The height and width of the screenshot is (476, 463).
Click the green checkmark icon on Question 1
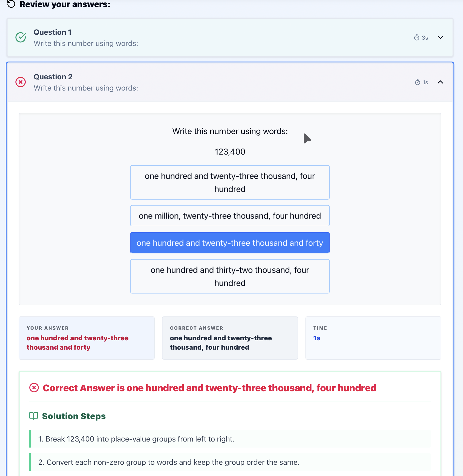(x=21, y=37)
